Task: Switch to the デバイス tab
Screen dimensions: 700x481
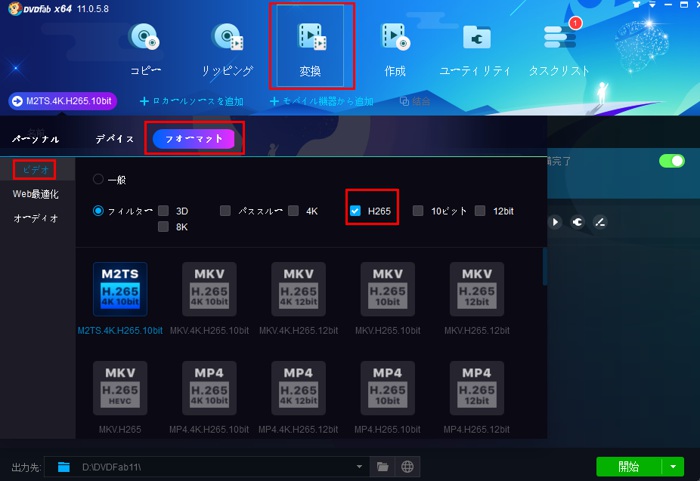Action: pos(115,139)
